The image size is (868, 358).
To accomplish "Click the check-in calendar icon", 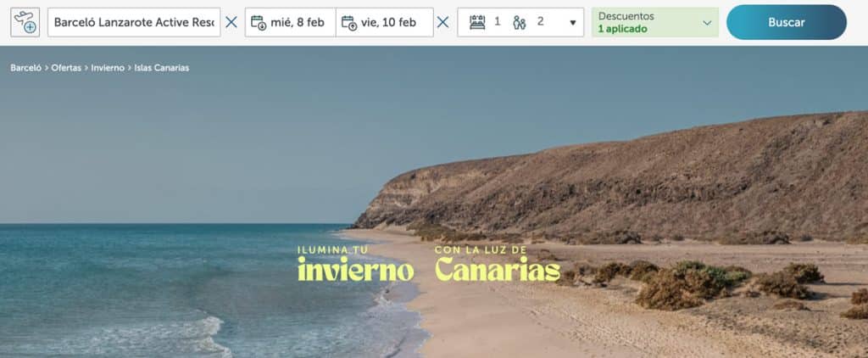I will coord(259,22).
